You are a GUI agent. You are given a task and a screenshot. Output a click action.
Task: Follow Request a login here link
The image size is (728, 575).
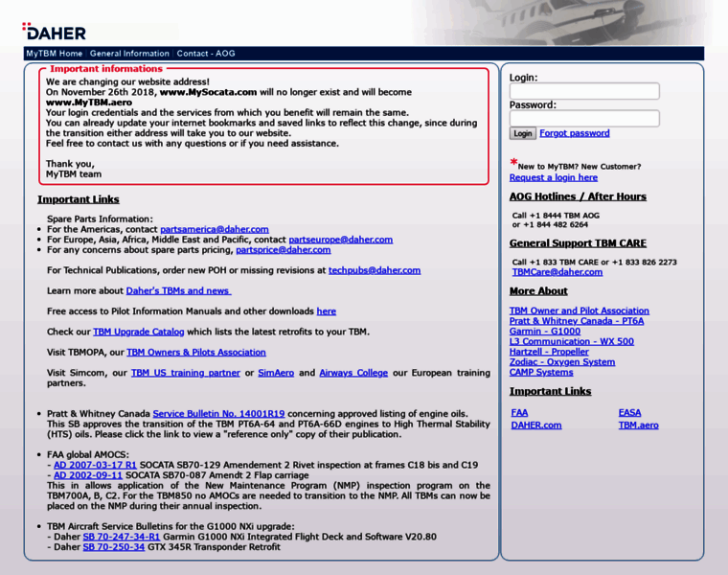click(554, 177)
